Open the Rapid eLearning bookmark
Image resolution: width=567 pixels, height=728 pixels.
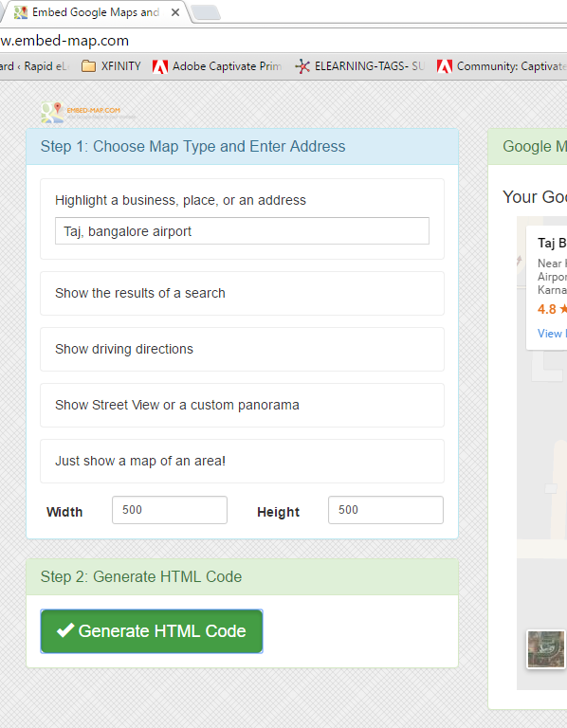tap(35, 66)
